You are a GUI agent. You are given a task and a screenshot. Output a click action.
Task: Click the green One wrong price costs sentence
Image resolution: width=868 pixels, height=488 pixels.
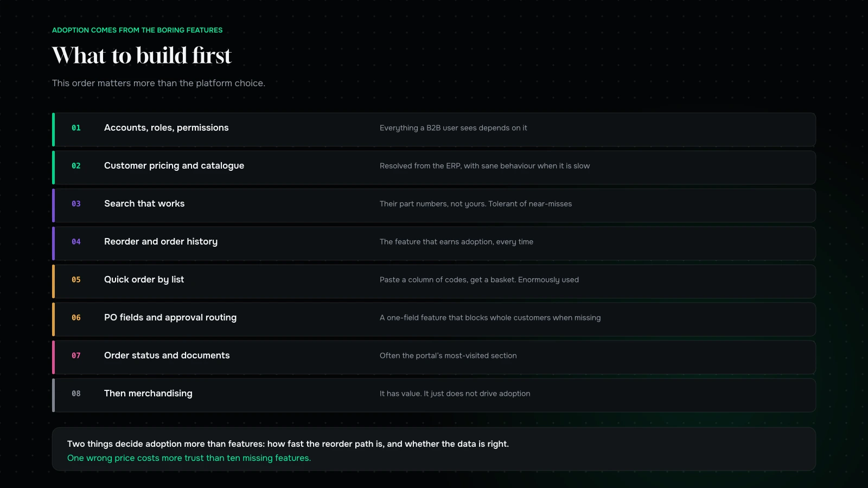pos(189,458)
